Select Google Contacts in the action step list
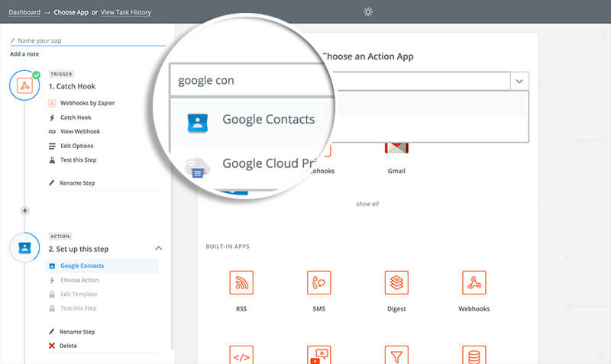This screenshot has height=364, width=611. 102,266
